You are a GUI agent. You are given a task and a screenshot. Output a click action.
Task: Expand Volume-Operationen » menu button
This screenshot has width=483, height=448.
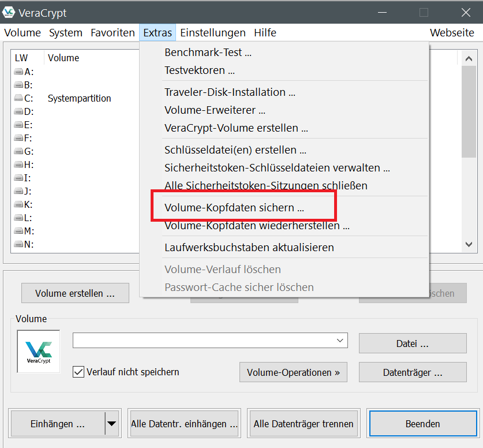293,372
